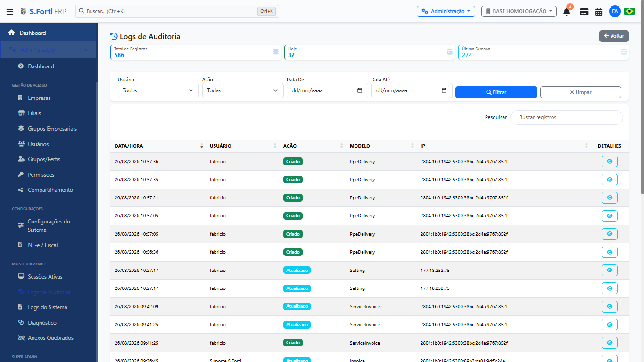Open the Usuário filter dropdown
The image size is (644, 362).
click(158, 90)
